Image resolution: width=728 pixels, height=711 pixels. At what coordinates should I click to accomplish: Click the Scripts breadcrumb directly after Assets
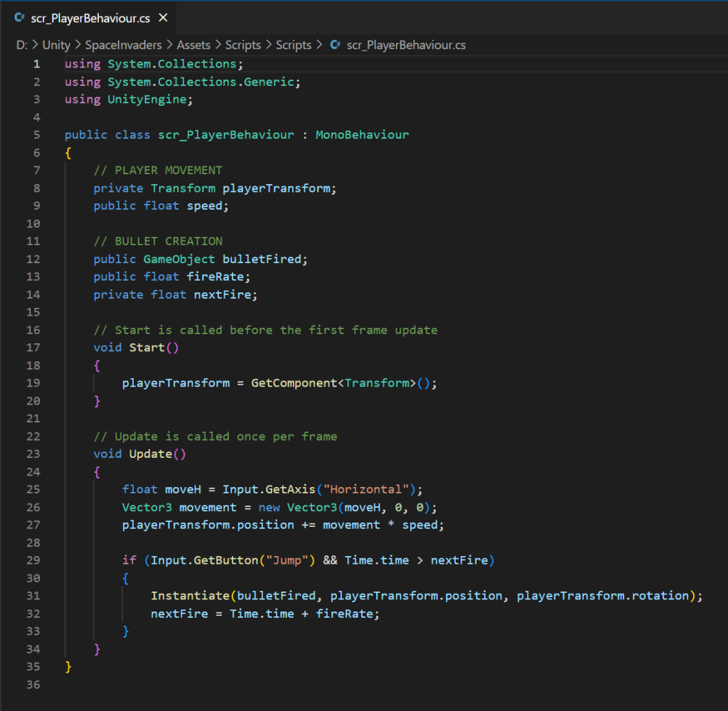tap(243, 45)
